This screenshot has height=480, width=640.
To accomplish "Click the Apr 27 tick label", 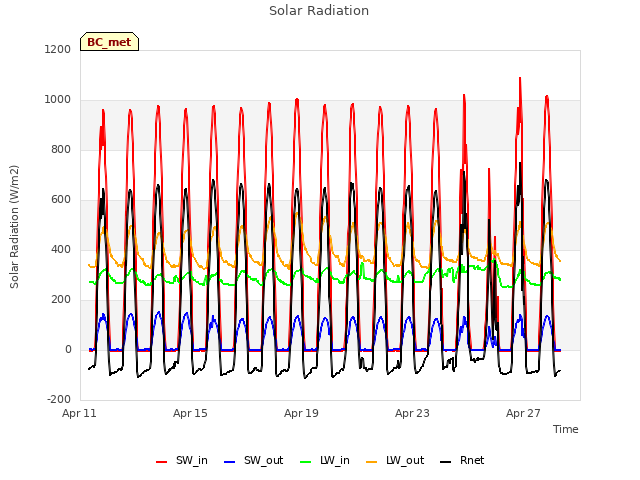I will [523, 413].
